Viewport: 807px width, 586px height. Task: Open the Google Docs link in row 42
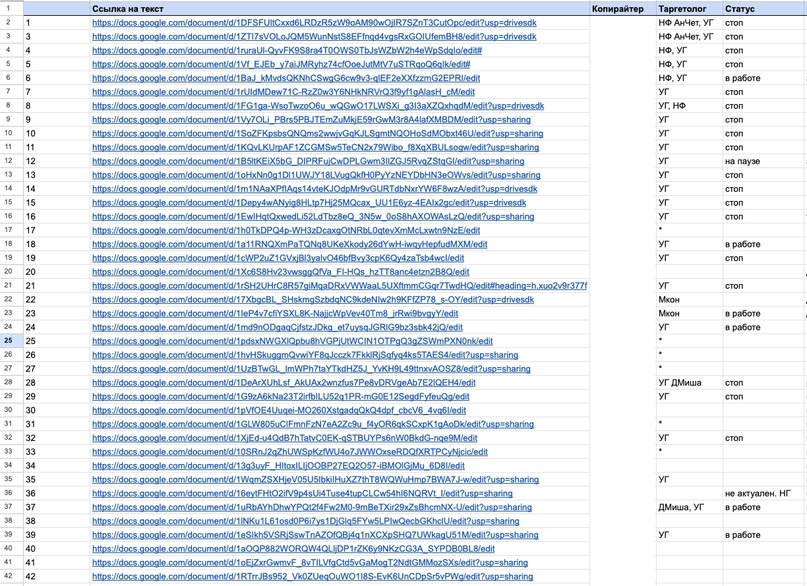click(312, 577)
